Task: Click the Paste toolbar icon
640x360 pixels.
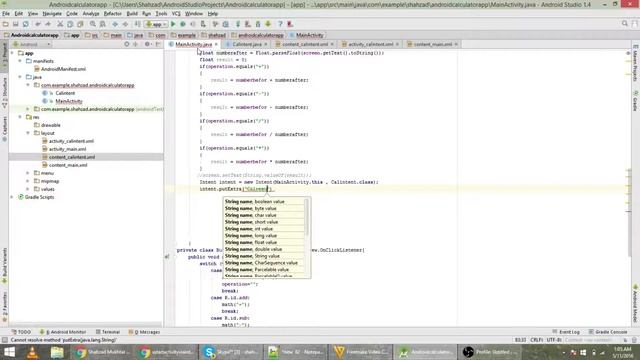Action: tap(80, 24)
